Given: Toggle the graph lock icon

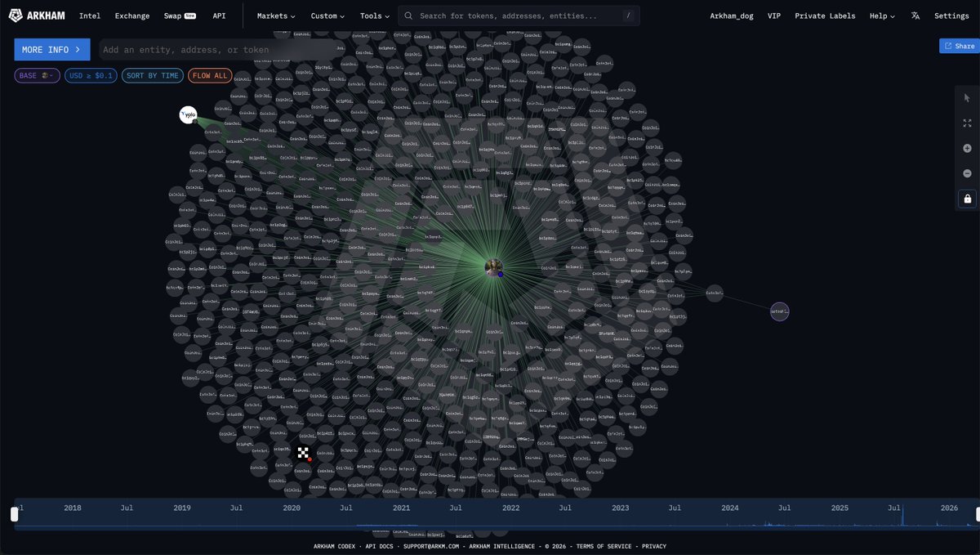Looking at the screenshot, I should (967, 199).
